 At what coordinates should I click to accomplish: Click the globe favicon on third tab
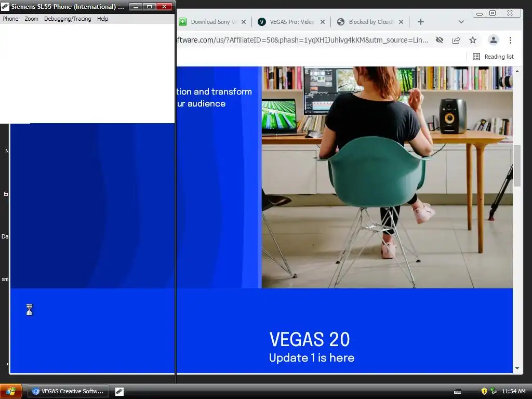(x=341, y=22)
